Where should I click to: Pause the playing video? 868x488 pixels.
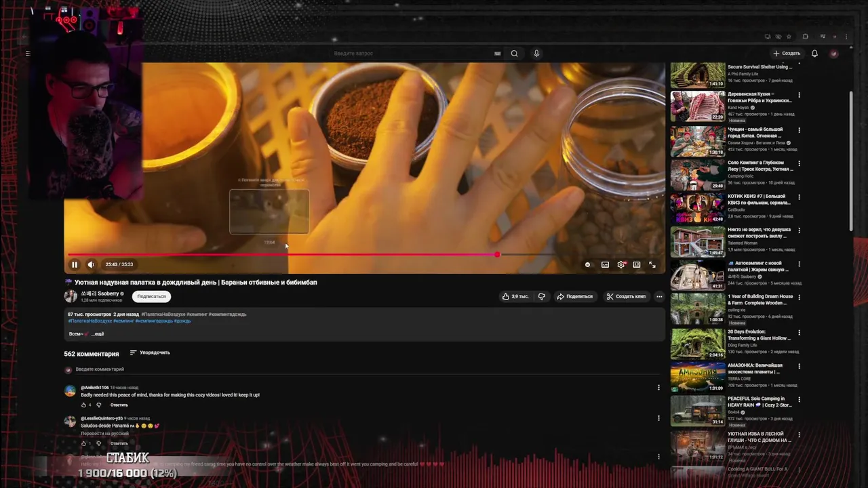75,264
